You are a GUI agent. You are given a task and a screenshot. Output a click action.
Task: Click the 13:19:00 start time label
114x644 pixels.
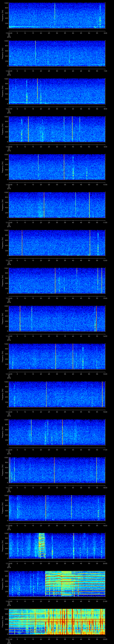[x=9, y=563]
